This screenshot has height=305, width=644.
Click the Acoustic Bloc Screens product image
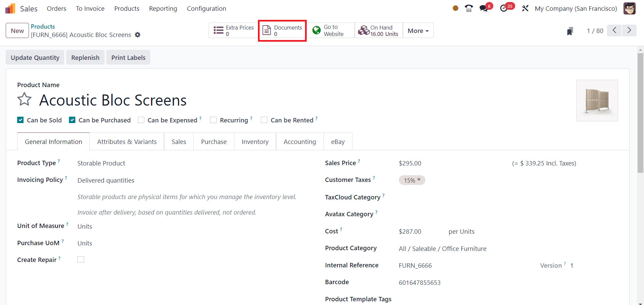[597, 100]
